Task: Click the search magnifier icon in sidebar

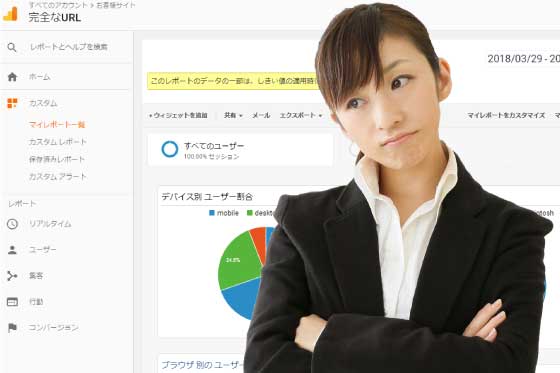Action: [12, 47]
